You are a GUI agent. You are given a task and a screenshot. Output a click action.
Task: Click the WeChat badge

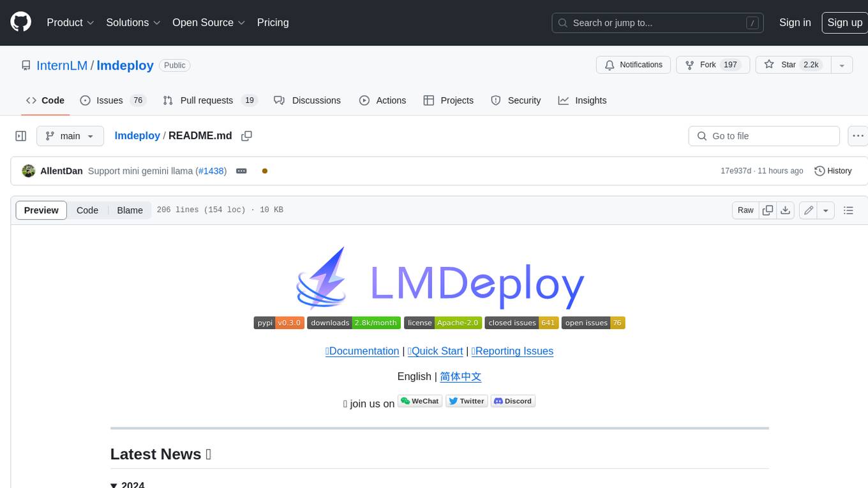click(420, 401)
